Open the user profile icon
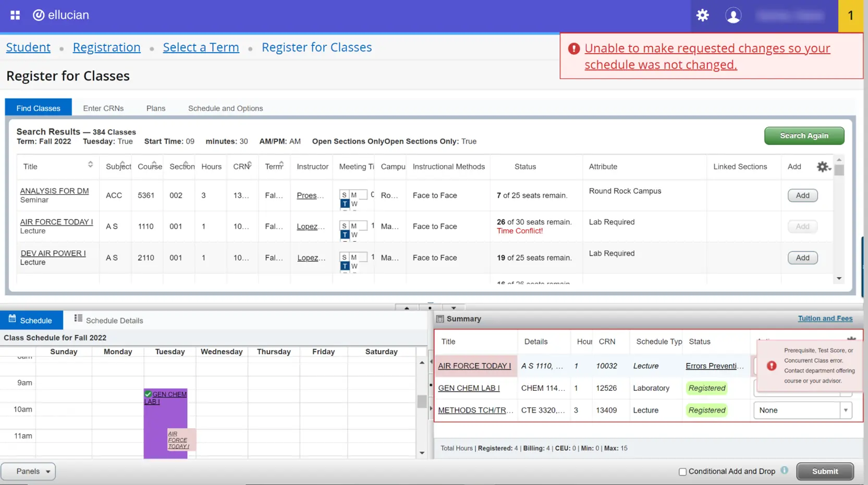The width and height of the screenshot is (868, 485). tap(733, 15)
